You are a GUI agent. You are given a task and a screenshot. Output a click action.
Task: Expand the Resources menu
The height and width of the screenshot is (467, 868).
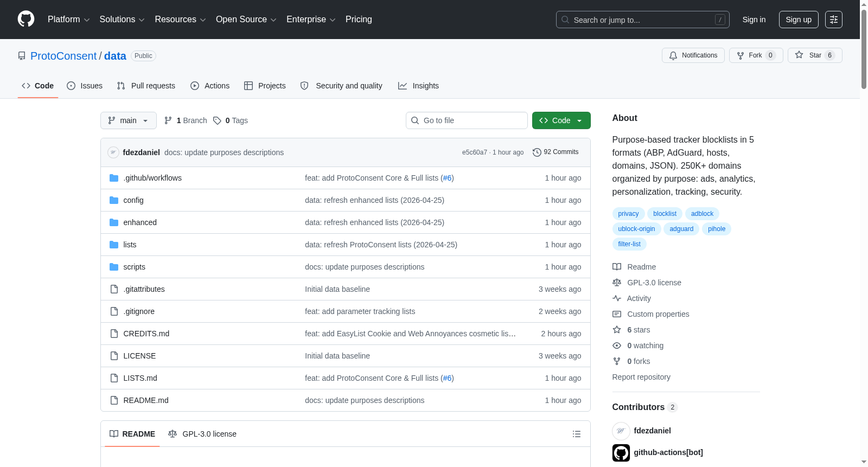pyautogui.click(x=180, y=20)
